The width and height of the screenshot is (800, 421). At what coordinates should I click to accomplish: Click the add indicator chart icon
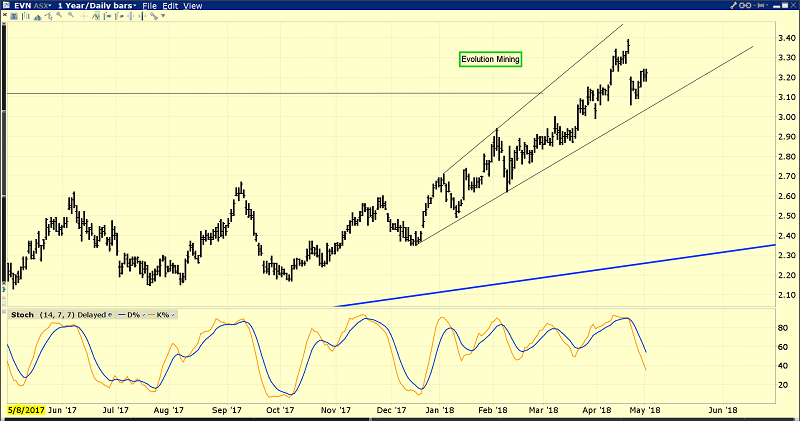click(x=95, y=16)
